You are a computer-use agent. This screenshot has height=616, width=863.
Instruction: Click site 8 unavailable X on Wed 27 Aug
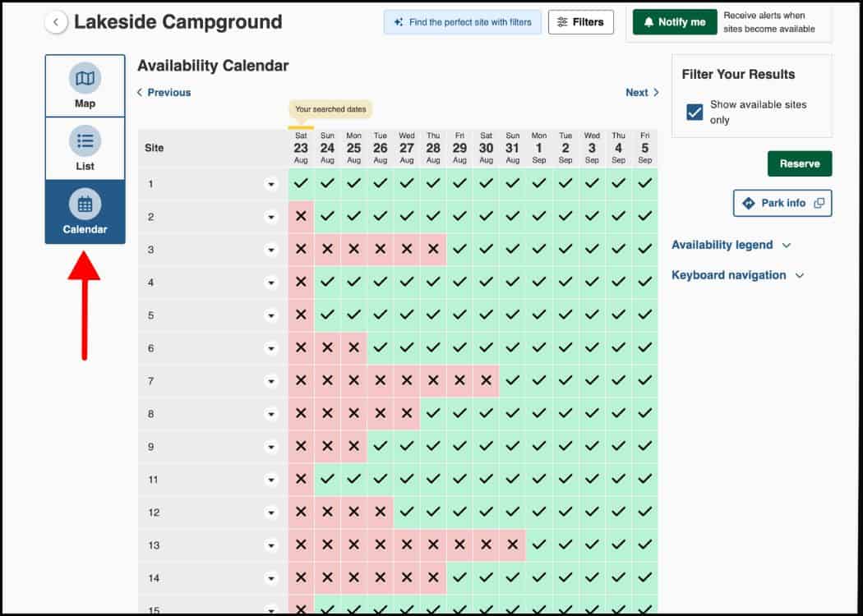click(x=407, y=414)
